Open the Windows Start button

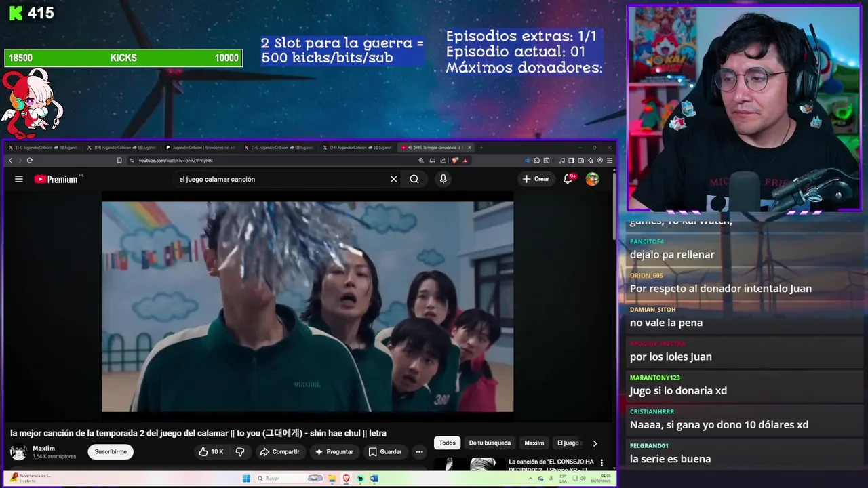point(246,479)
